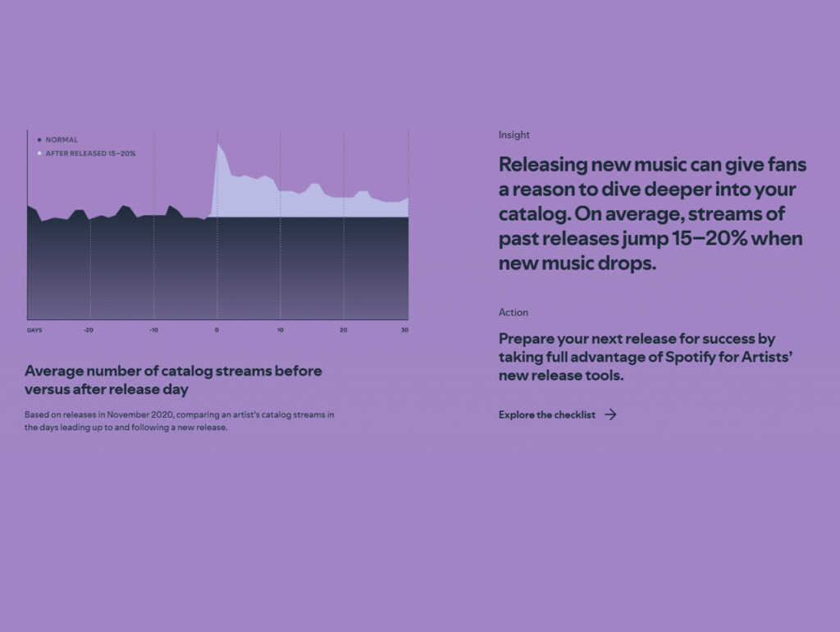Image resolution: width=840 pixels, height=632 pixels.
Task: Click the DAYS axis label
Action: [34, 330]
